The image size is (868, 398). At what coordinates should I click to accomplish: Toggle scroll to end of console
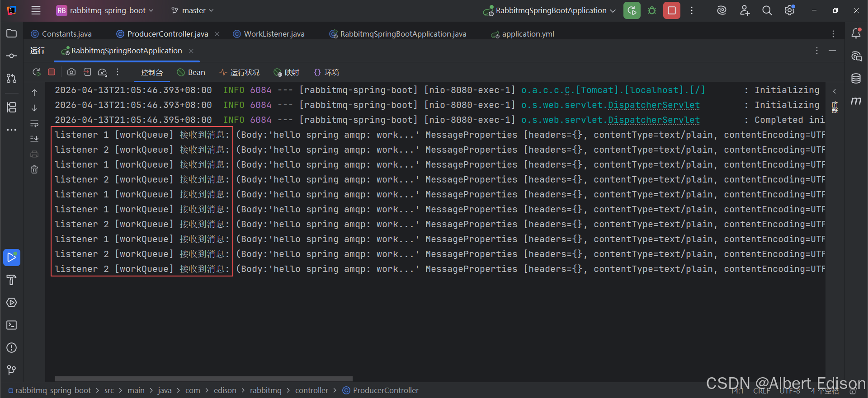pos(34,139)
